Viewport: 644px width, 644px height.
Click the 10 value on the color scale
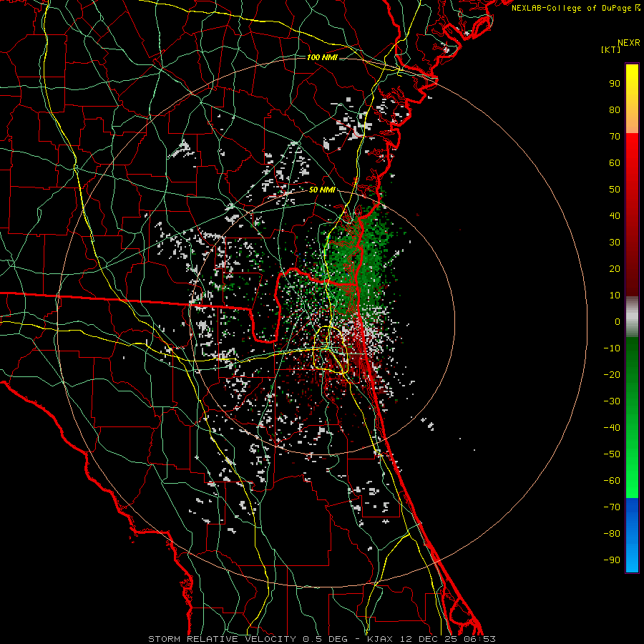tap(615, 296)
